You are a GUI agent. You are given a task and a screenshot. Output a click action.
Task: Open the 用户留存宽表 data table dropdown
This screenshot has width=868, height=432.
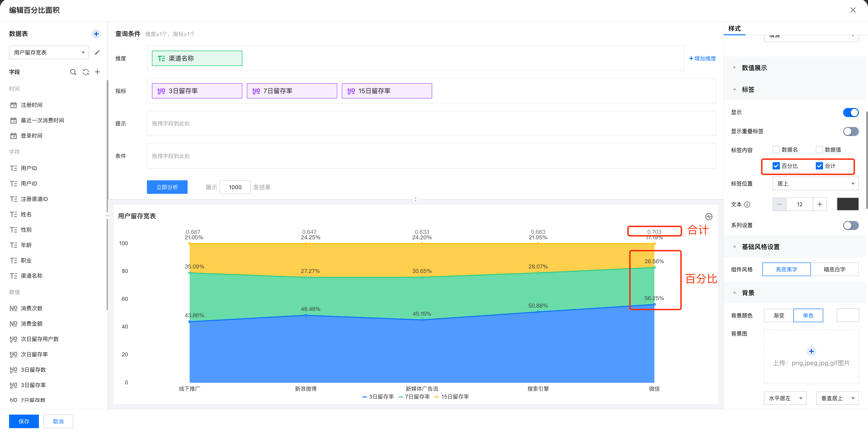click(x=49, y=52)
